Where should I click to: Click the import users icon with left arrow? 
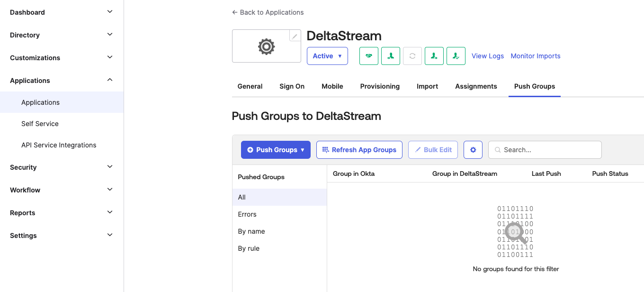click(x=391, y=56)
